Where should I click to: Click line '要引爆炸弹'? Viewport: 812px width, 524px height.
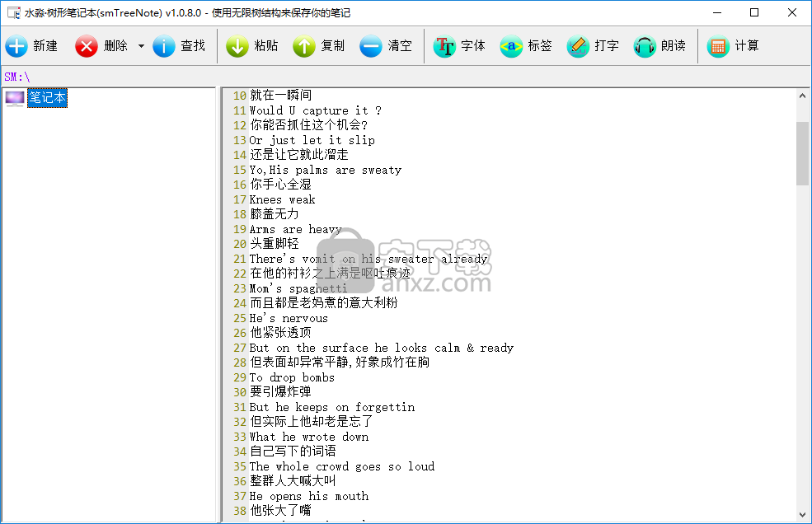(280, 392)
